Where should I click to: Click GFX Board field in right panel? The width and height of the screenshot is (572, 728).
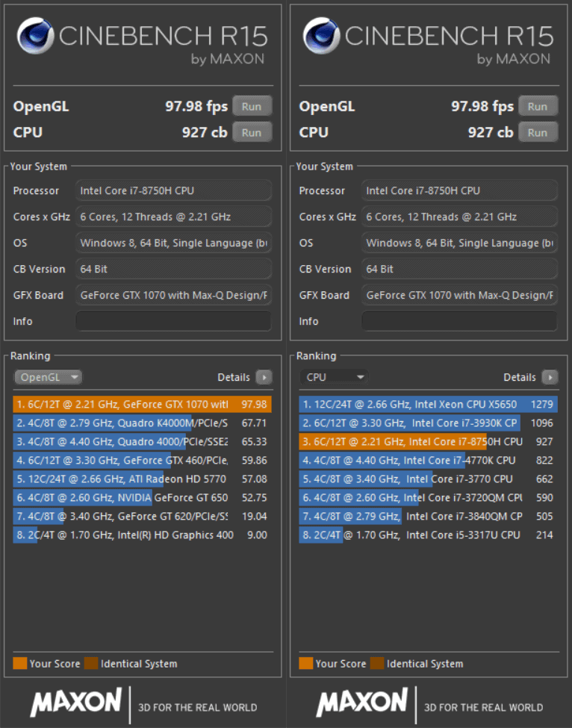point(460,295)
